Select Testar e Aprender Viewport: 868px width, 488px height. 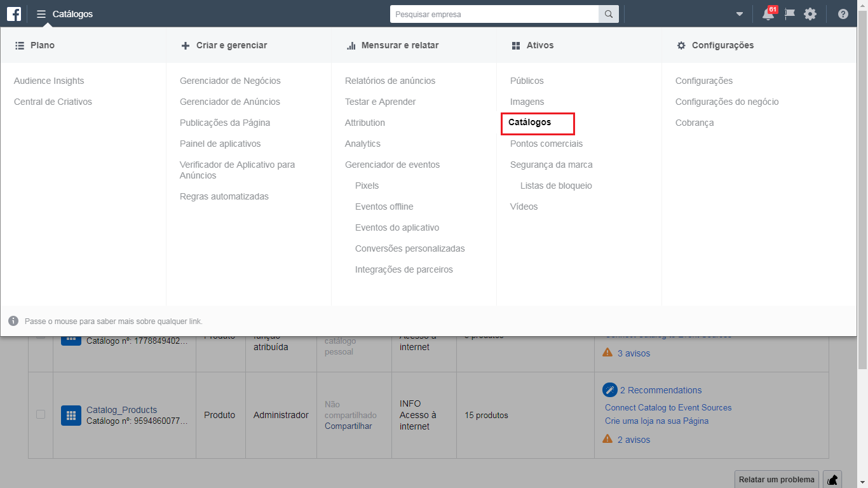click(x=381, y=102)
